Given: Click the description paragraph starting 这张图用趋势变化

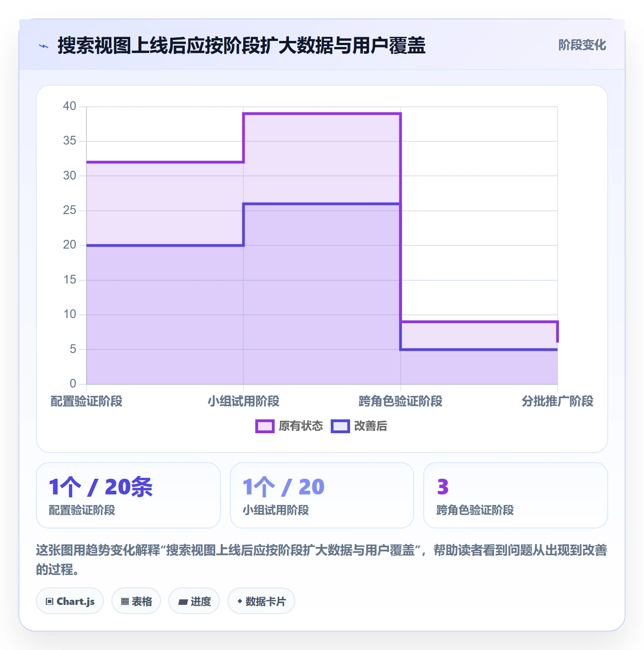Looking at the screenshot, I should tap(322, 560).
